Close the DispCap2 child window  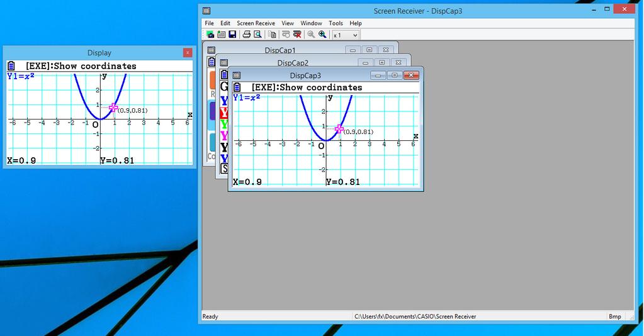[x=398, y=62]
